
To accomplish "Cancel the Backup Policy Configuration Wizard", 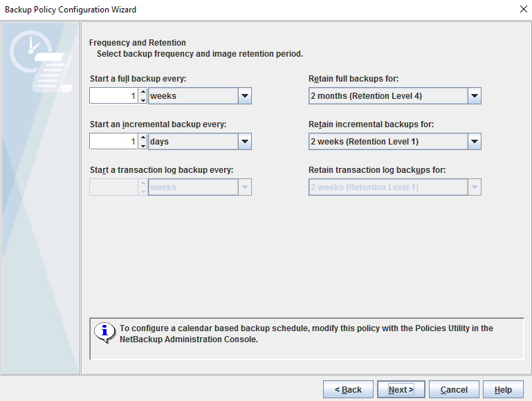I will (454, 390).
